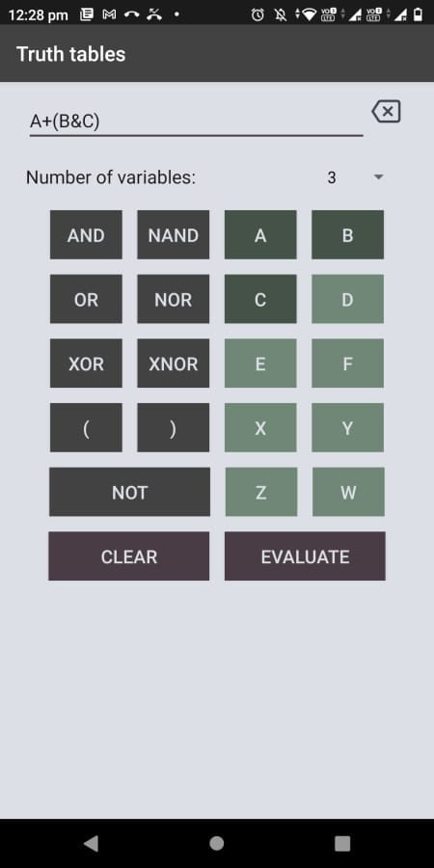Viewport: 434px width, 868px height.
Task: Insert the NAND operator
Action: 174,234
